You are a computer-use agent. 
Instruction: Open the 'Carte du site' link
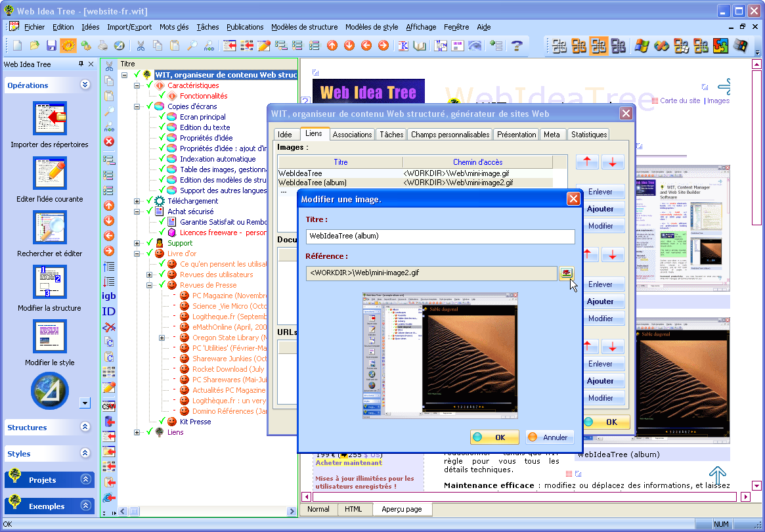[x=680, y=100]
